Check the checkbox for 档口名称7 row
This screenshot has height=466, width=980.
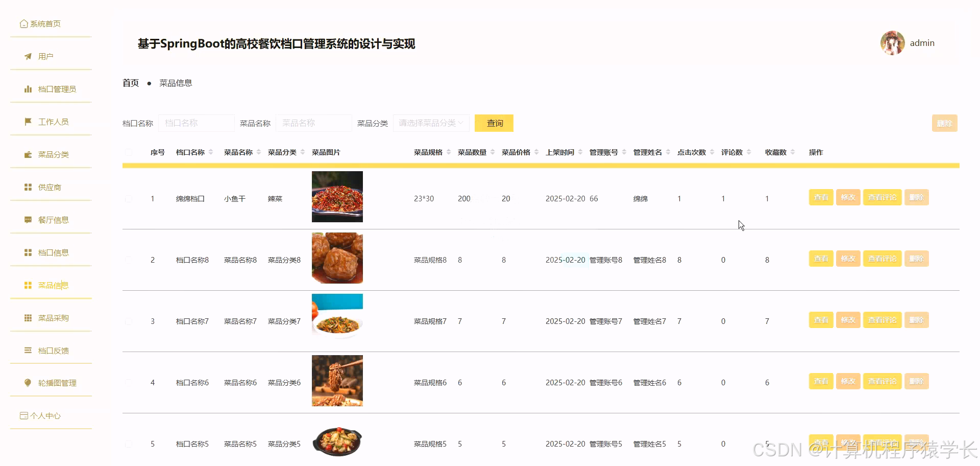coord(129,321)
